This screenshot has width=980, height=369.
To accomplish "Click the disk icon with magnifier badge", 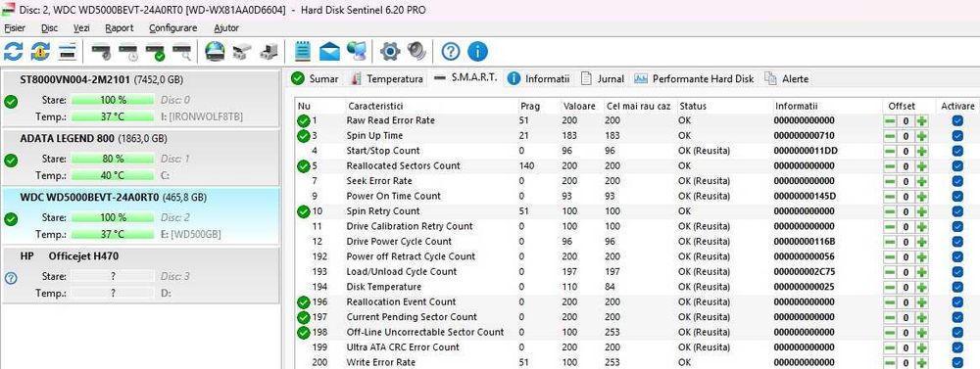I will tap(182, 51).
